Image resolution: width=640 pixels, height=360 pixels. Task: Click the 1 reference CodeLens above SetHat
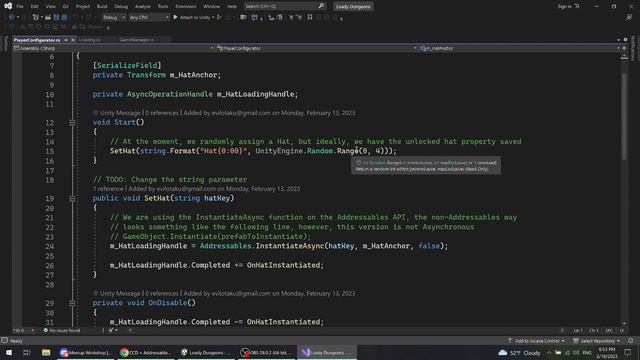click(108, 189)
